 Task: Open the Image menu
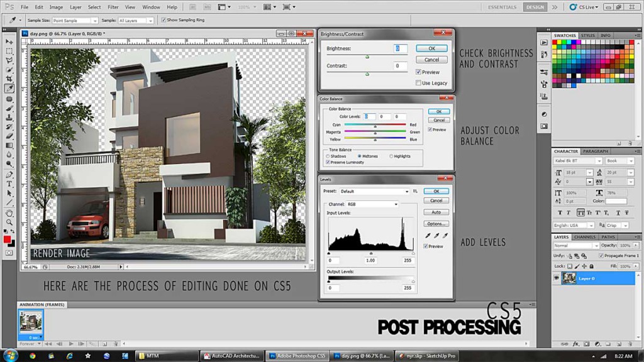pos(56,7)
